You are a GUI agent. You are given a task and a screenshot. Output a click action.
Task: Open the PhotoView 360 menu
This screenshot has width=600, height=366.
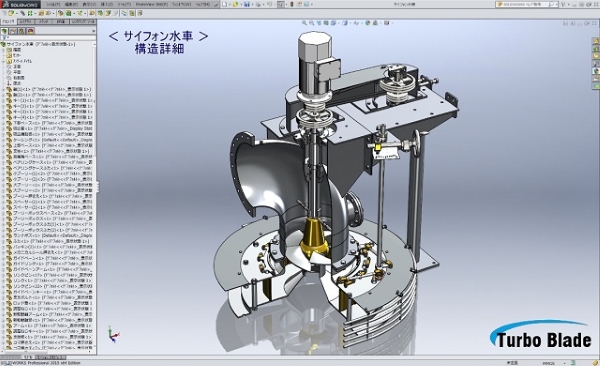click(151, 4)
